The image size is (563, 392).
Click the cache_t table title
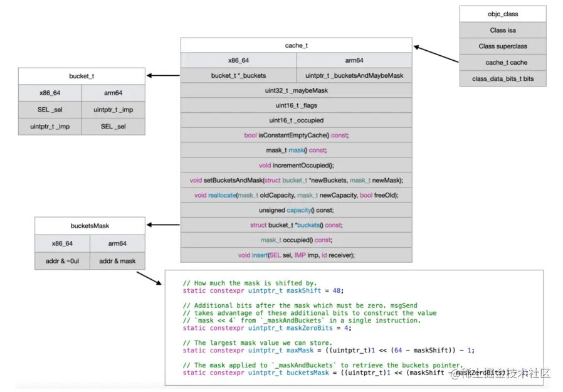point(296,45)
